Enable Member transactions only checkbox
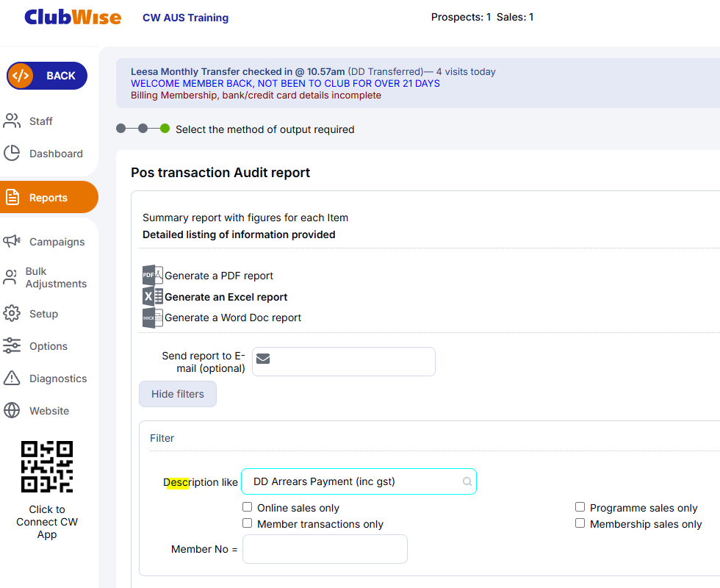Image resolution: width=720 pixels, height=588 pixels. [x=247, y=523]
